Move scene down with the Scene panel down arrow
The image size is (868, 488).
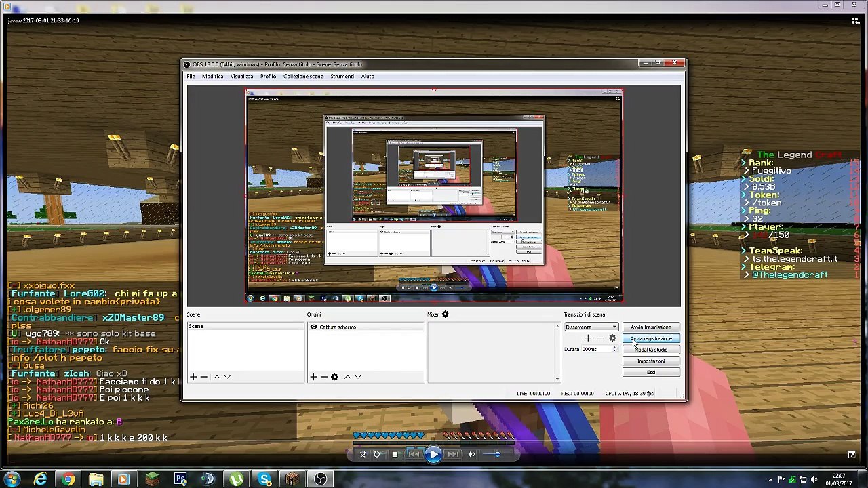click(227, 377)
